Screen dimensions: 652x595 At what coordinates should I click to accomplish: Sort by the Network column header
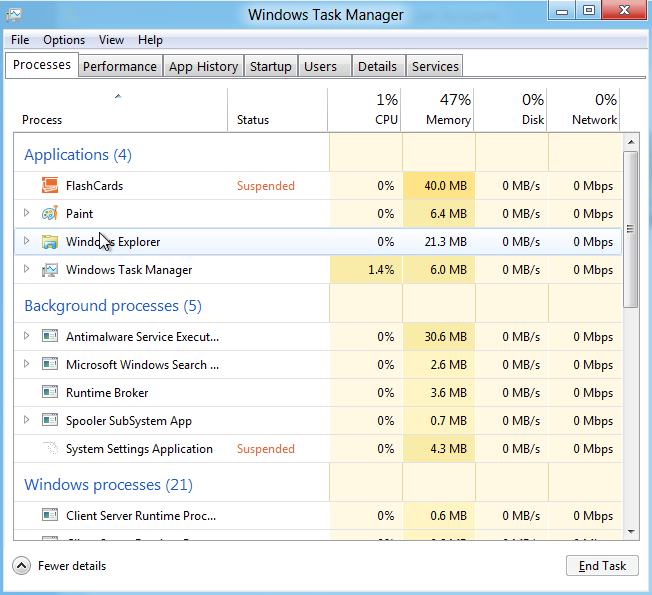[584, 110]
